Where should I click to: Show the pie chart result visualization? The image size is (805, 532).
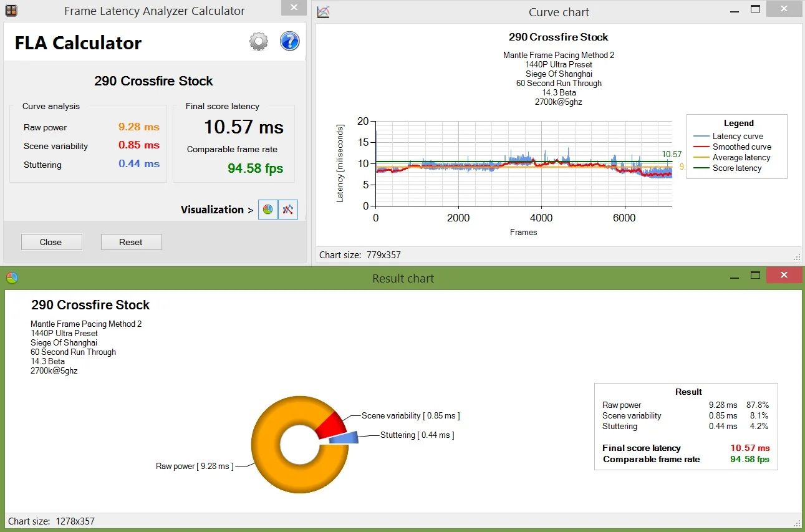268,210
